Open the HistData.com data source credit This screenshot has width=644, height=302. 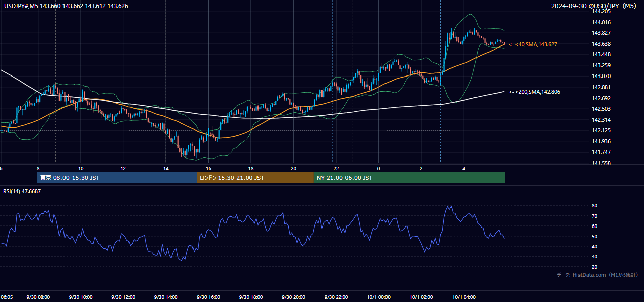[598, 275]
